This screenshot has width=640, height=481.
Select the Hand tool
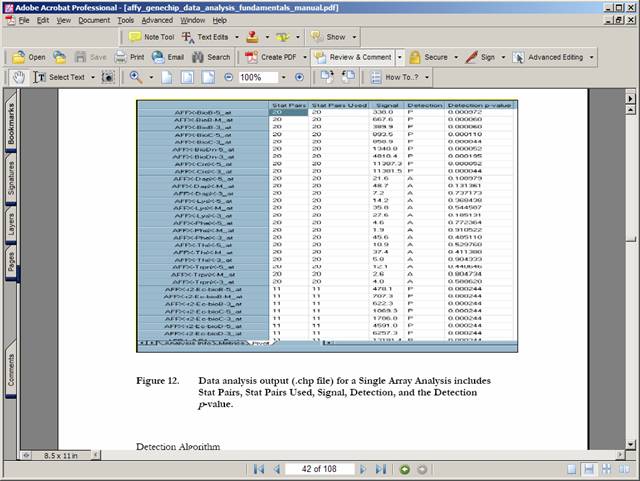pos(19,77)
